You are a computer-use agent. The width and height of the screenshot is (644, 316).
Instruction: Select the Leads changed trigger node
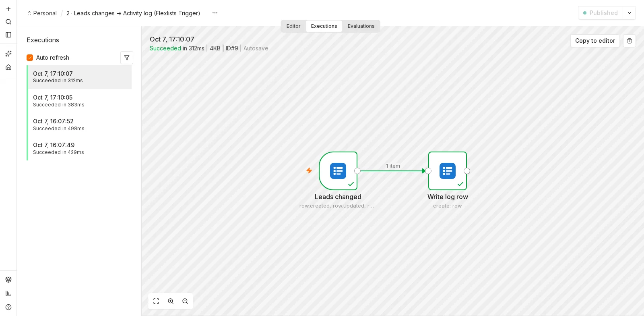tap(338, 171)
